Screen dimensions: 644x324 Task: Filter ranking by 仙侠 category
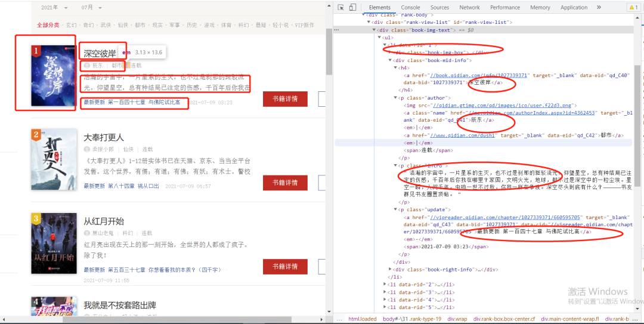[x=123, y=25]
